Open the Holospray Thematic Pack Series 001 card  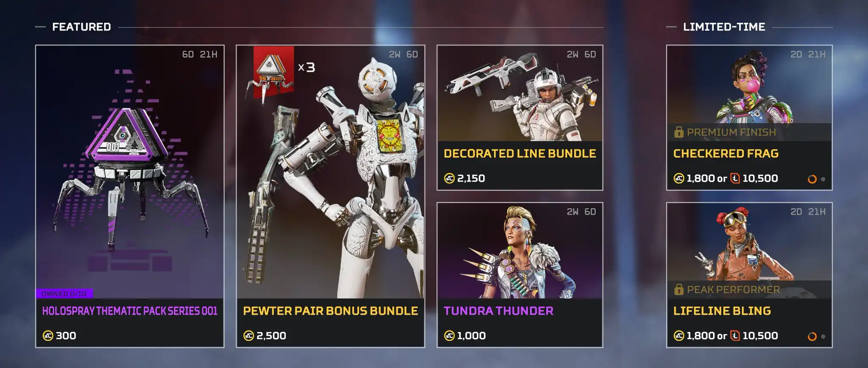[x=130, y=196]
